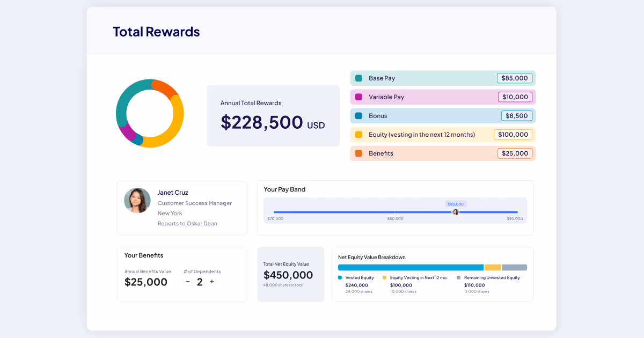Screen dimensions: 644x338
Task: Click the orange Benefits legend icon
Action: [x=356, y=153]
